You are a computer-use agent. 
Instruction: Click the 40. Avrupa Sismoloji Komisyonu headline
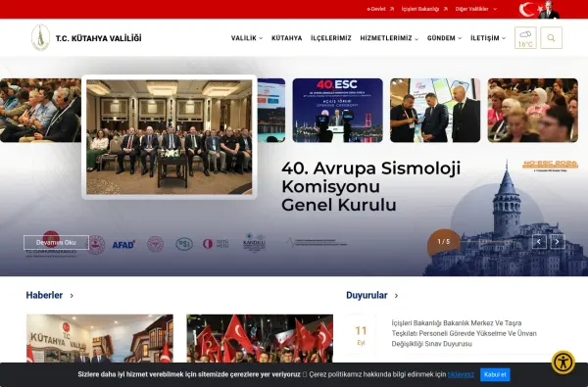point(370,186)
